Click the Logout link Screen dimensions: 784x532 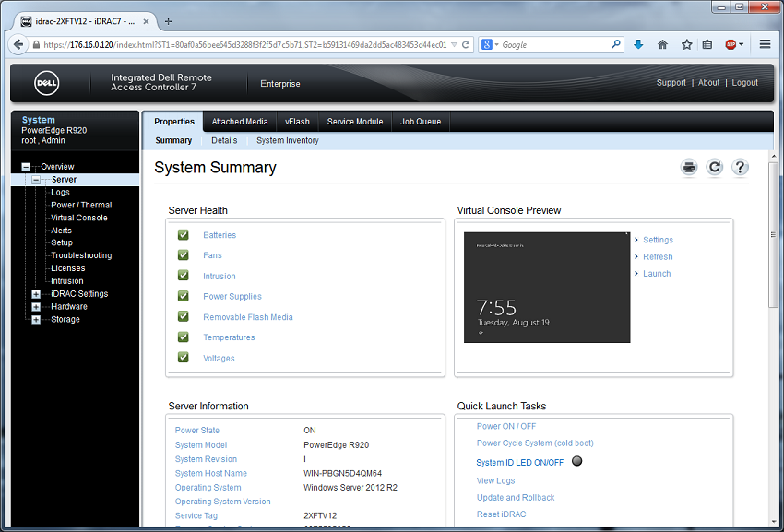(744, 83)
